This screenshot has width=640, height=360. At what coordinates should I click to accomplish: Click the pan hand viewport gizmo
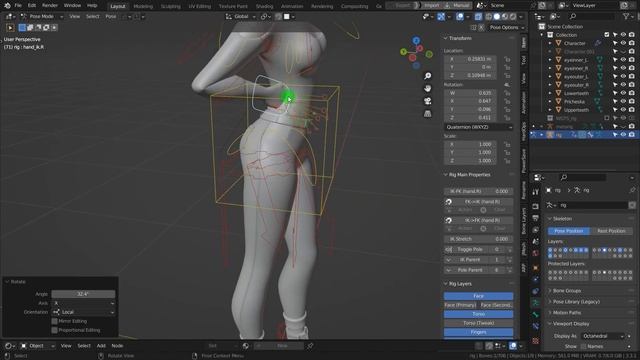tap(427, 89)
